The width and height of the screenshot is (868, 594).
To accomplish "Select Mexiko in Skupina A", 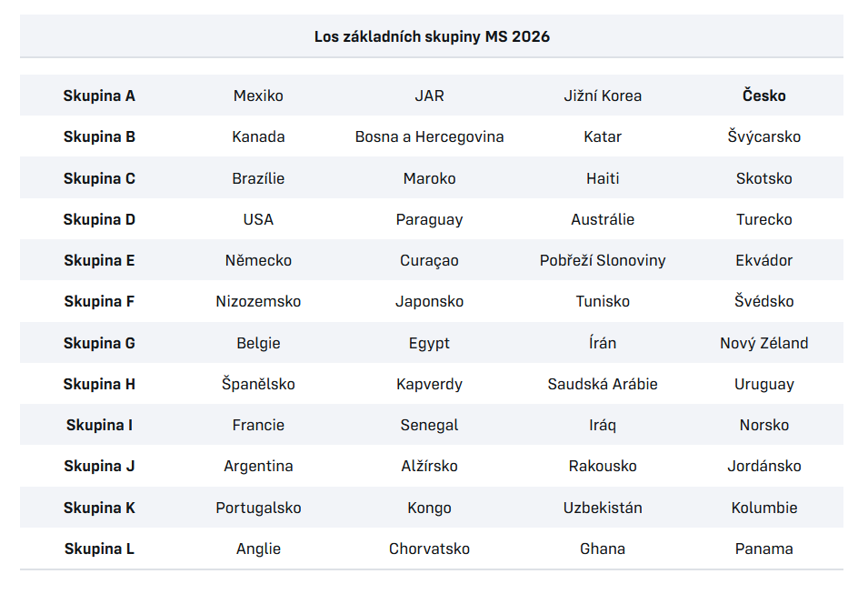I will click(258, 96).
